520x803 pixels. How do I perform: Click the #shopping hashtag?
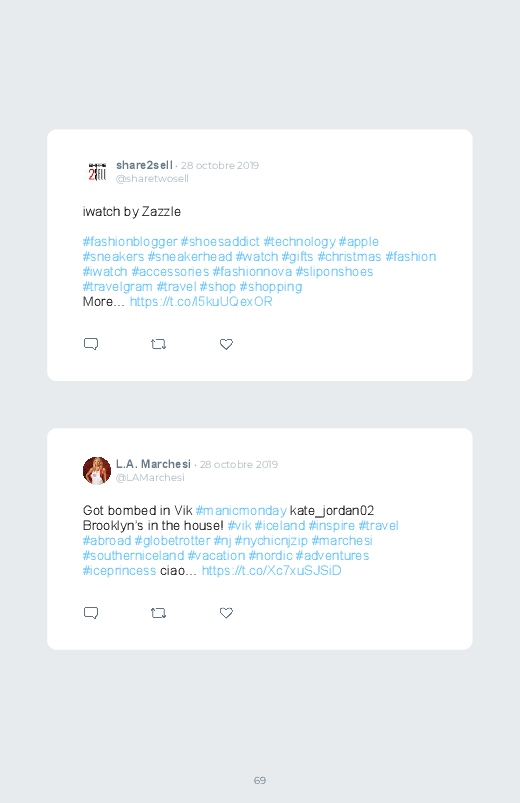click(x=271, y=287)
